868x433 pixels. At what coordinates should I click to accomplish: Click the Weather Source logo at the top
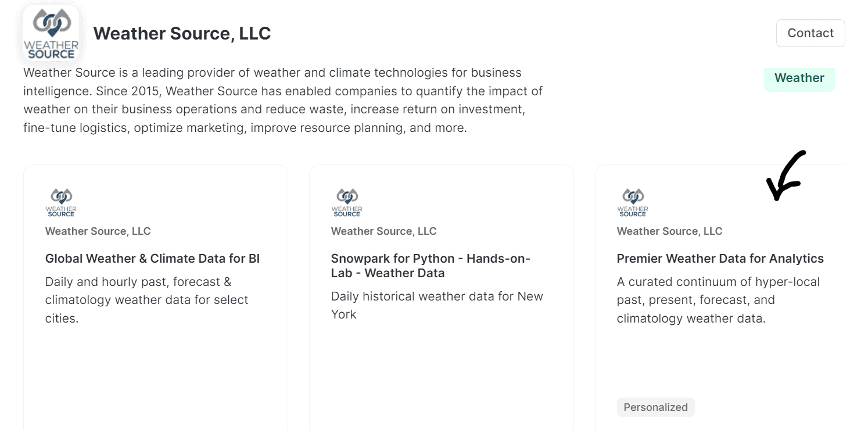[51, 33]
